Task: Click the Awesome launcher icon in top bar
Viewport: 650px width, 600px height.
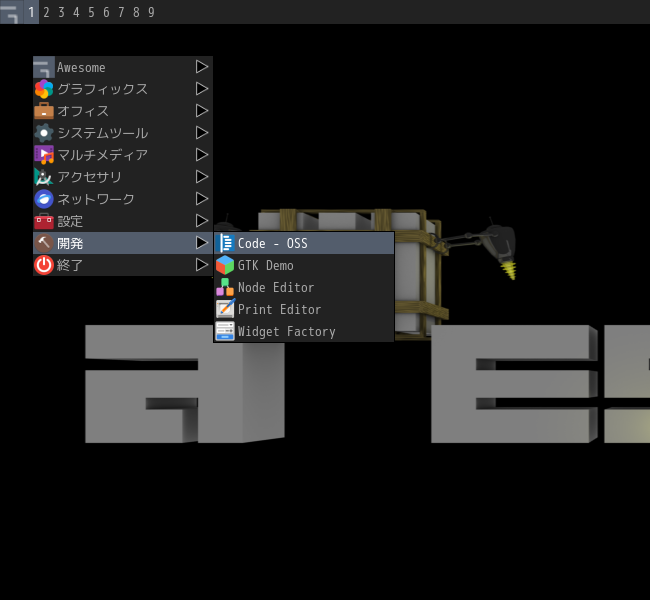Action: tap(11, 12)
